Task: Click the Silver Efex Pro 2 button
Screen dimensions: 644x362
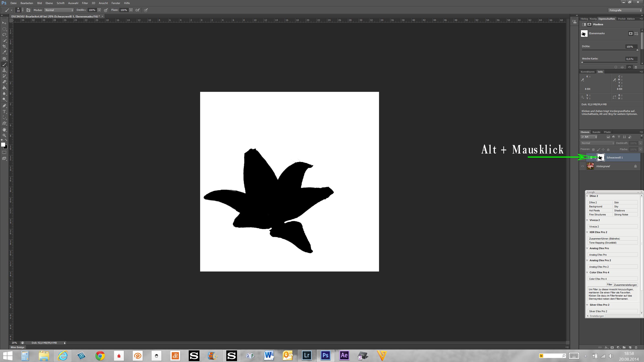Action: point(612,311)
